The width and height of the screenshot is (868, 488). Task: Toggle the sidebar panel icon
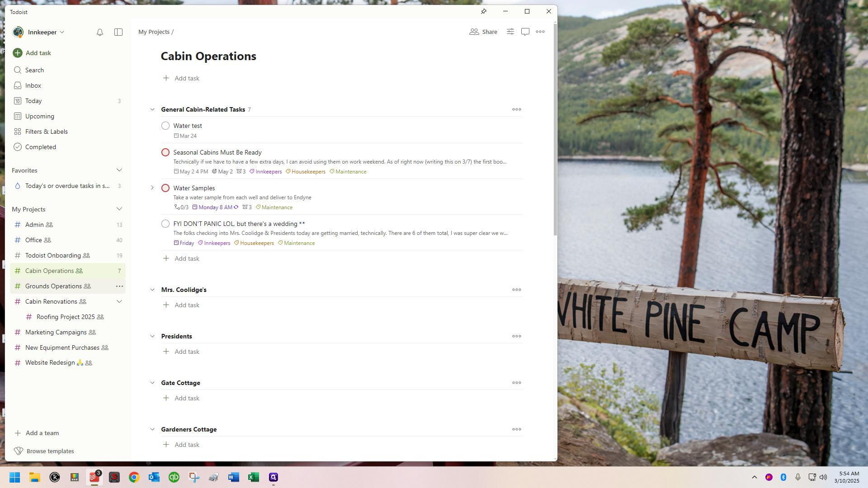(x=118, y=32)
